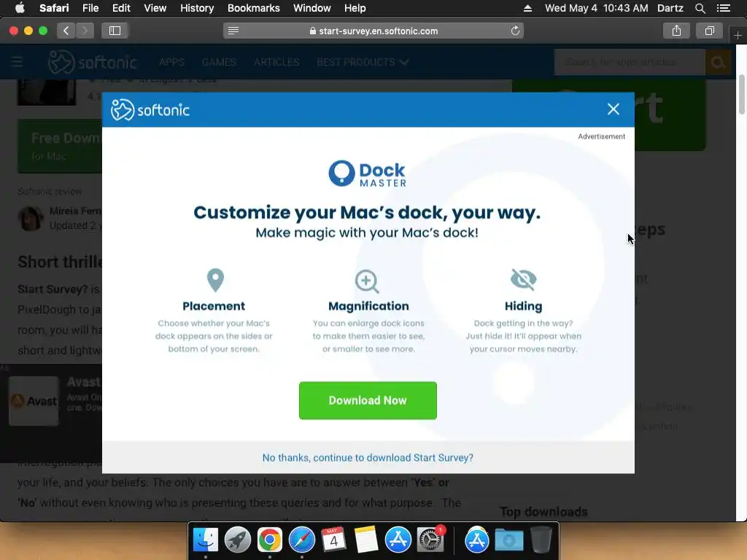Open the Downloads folder in Dock
Screen dimensions: 747x560
(x=508, y=540)
